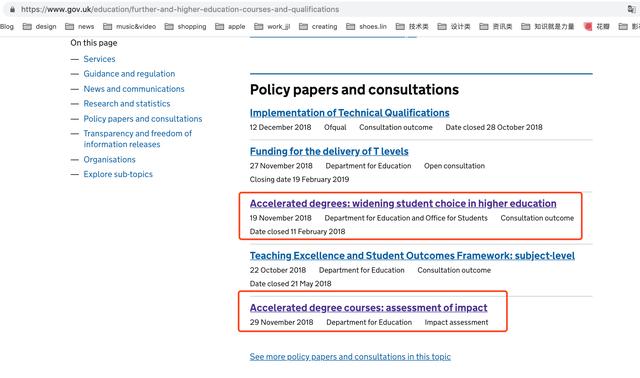Open Transparency and freedom of information releases

pyautogui.click(x=138, y=139)
